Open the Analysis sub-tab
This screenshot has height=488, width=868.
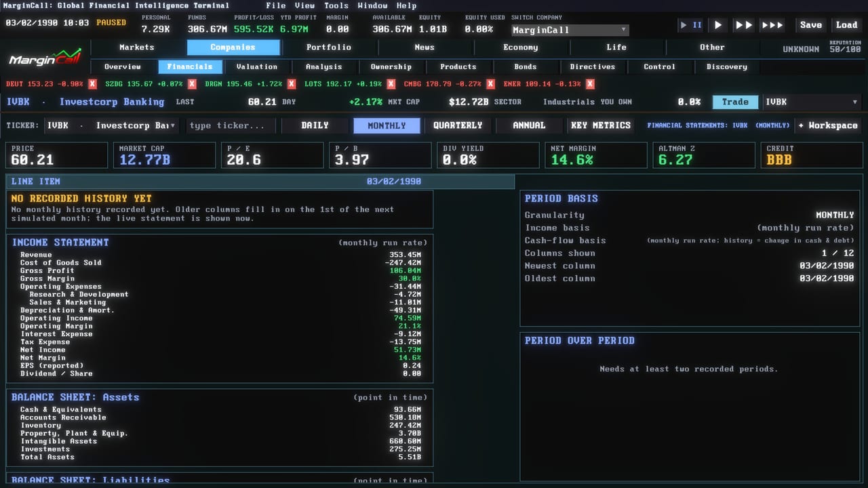pos(324,66)
